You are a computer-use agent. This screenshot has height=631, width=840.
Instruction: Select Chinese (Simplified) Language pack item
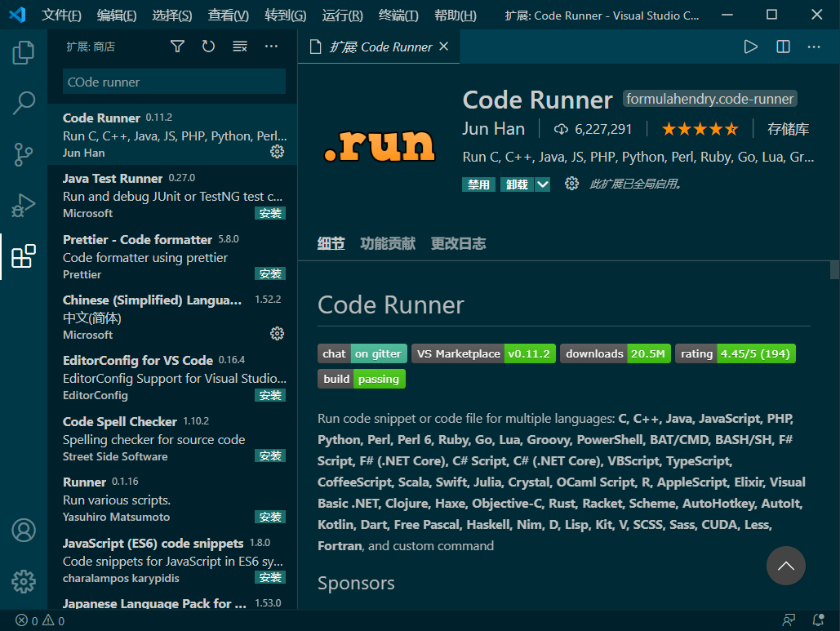[172, 317]
